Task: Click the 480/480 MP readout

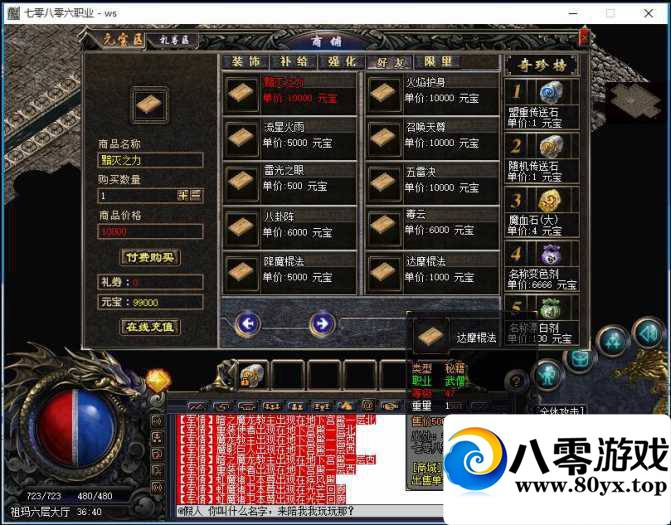Action: (95, 496)
